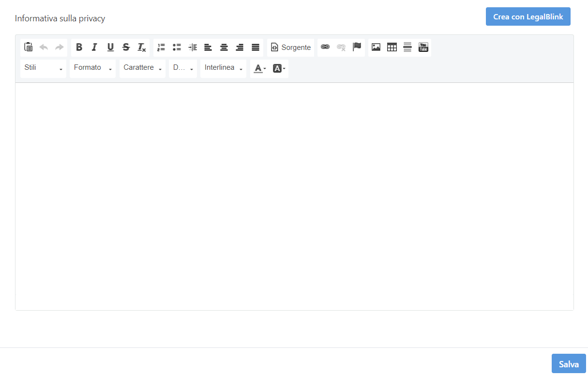Image resolution: width=588 pixels, height=377 pixels.
Task: Click the Remove Format icon
Action: point(141,47)
